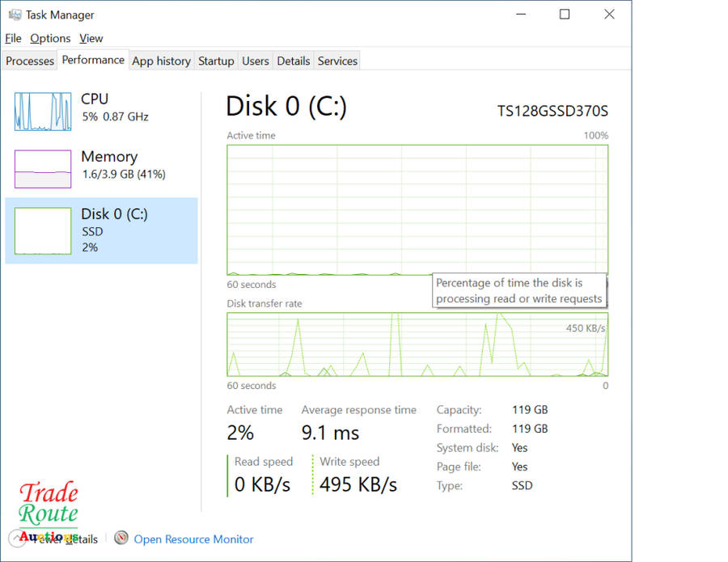Image resolution: width=728 pixels, height=562 pixels.
Task: Select the CPU usage mini graph
Action: pyautogui.click(x=43, y=111)
